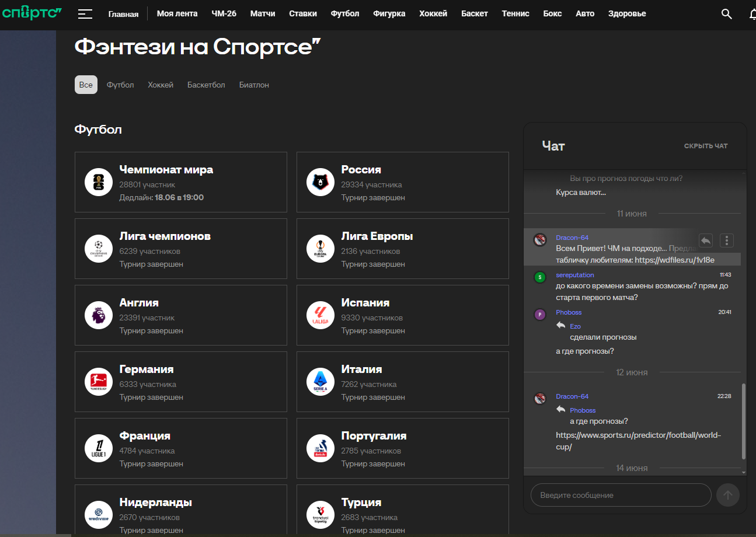Click the Champions League logo
Viewport: 756px width, 537px height.
pos(99,249)
